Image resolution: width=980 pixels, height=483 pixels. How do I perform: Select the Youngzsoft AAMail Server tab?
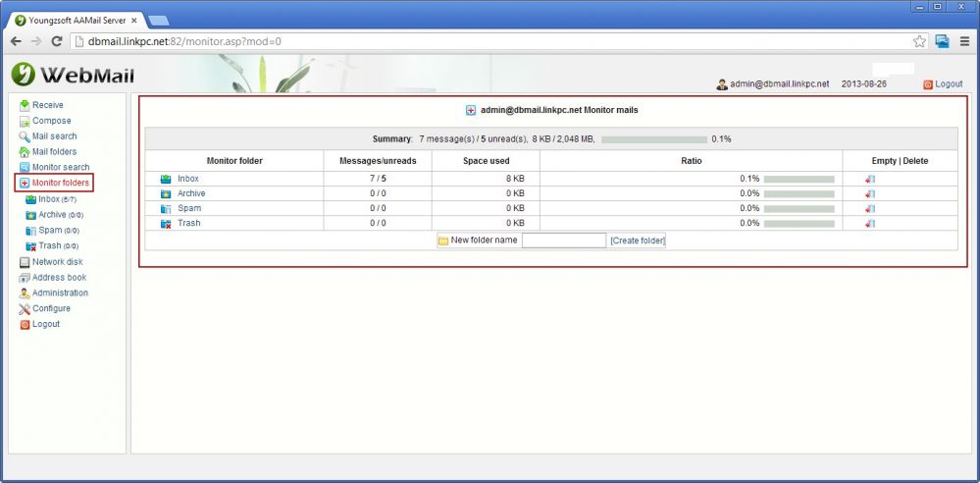tap(77, 20)
